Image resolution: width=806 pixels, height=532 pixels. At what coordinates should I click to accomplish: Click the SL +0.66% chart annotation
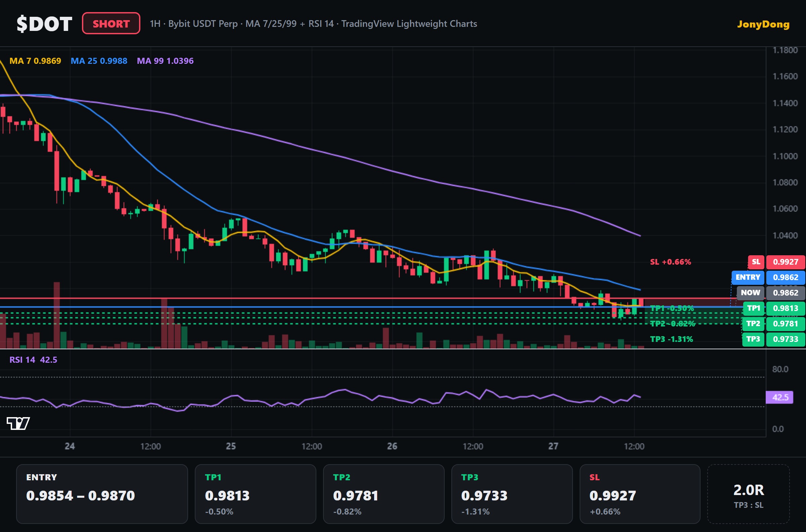coord(670,262)
